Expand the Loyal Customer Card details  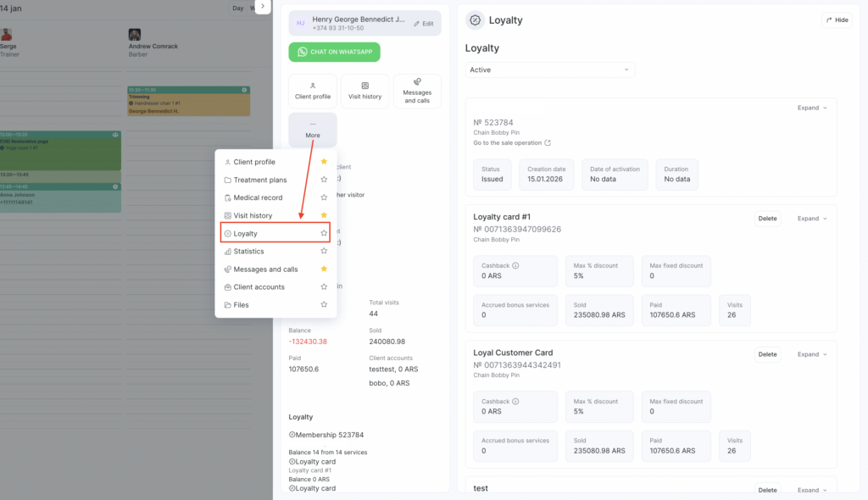tap(811, 354)
